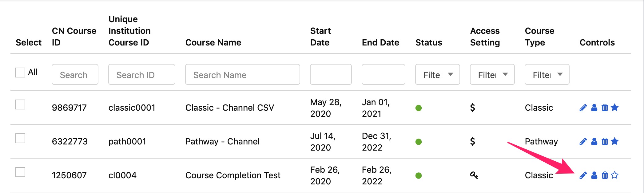The height and width of the screenshot is (193, 644).
Task: Open the Status filter dropdown
Action: coord(437,74)
